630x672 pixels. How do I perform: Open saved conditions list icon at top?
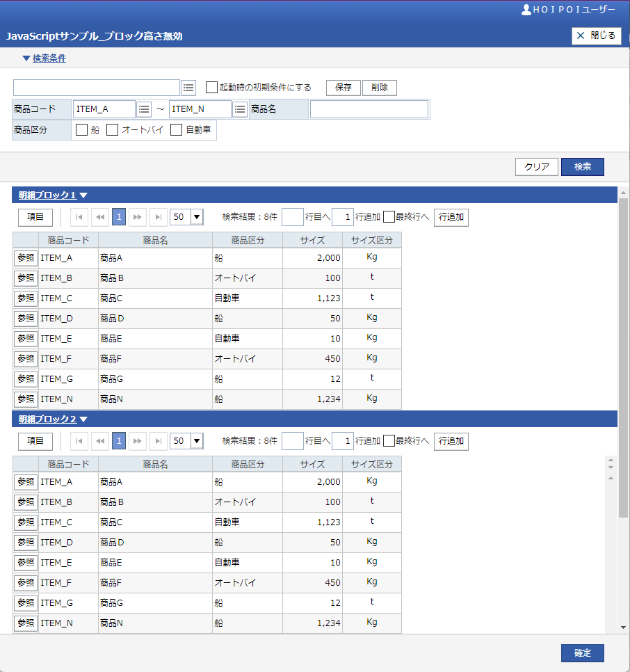(x=188, y=88)
